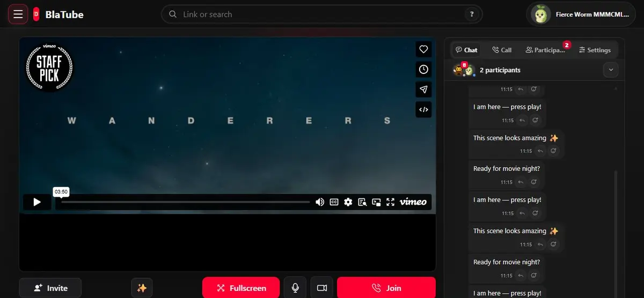Toggle the microphone button
This screenshot has height=298, width=644.
(x=295, y=288)
